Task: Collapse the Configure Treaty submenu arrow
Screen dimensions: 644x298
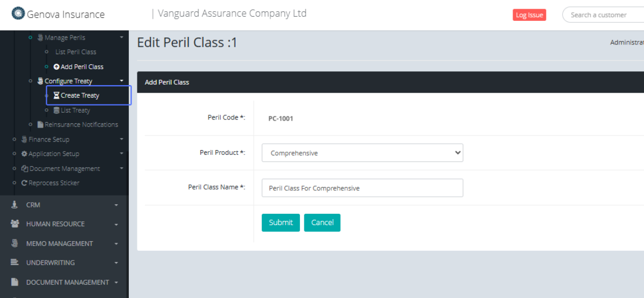Action: (x=121, y=81)
